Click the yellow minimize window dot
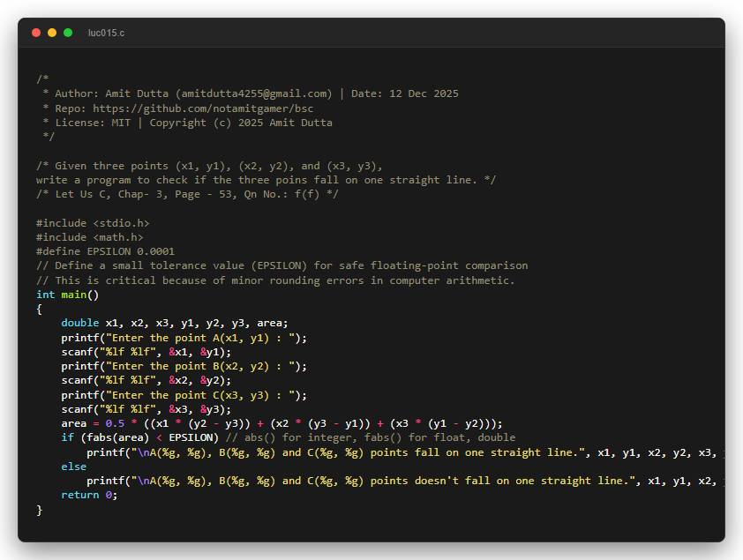The image size is (743, 560). tap(52, 33)
